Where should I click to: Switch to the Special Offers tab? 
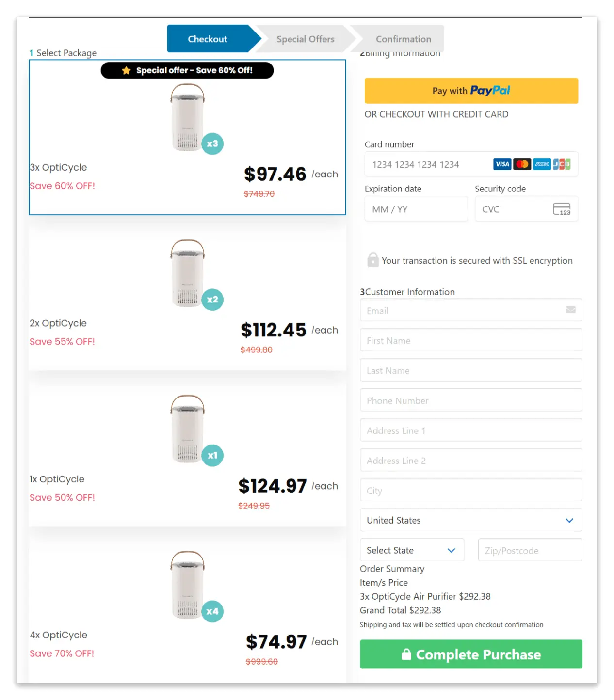(x=306, y=39)
